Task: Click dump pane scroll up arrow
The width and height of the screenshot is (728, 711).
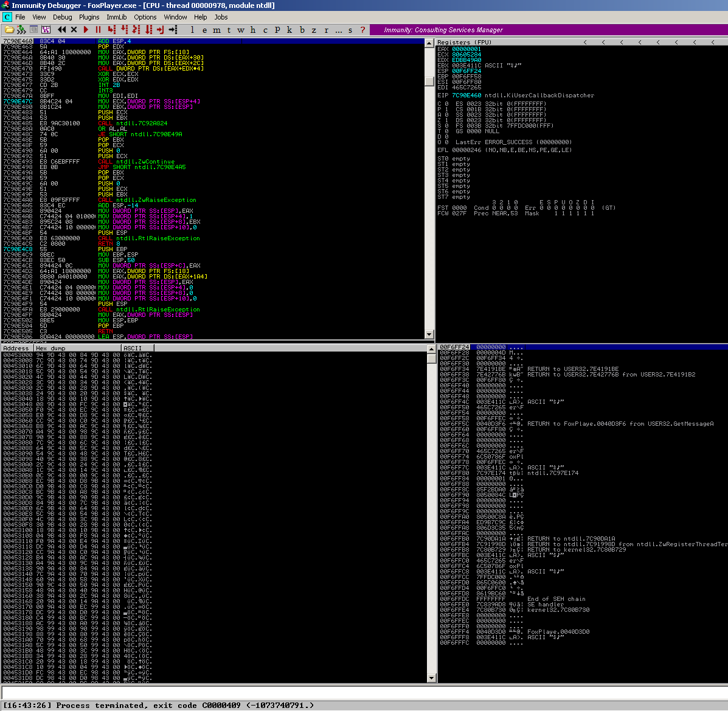Action: click(x=431, y=349)
